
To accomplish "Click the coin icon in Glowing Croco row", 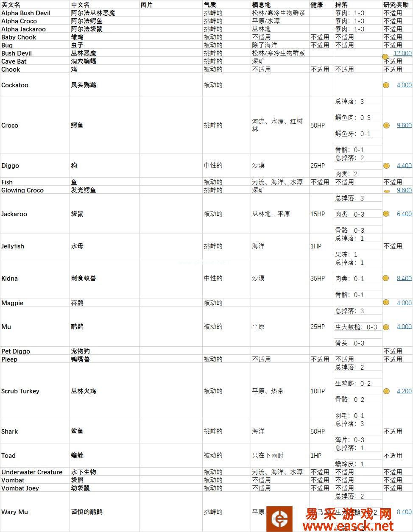I will pos(386,191).
